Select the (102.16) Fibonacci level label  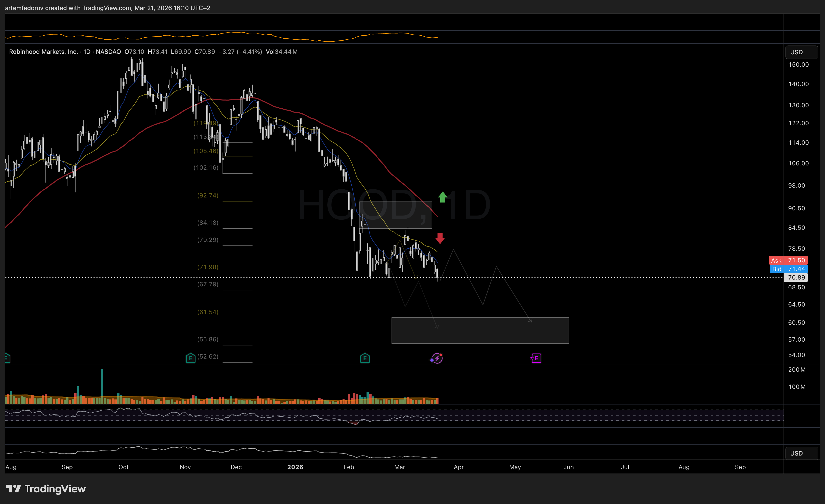point(206,168)
